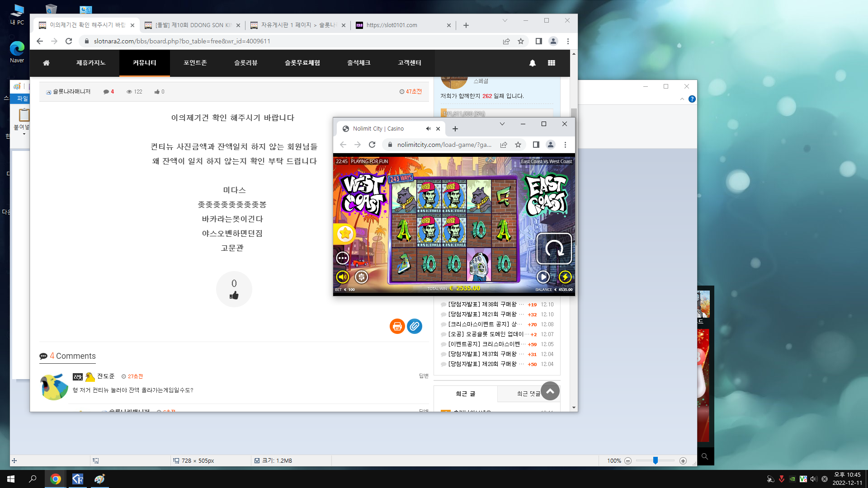Open the 슬롯리뷰 navigation menu
The image size is (868, 488).
(246, 63)
